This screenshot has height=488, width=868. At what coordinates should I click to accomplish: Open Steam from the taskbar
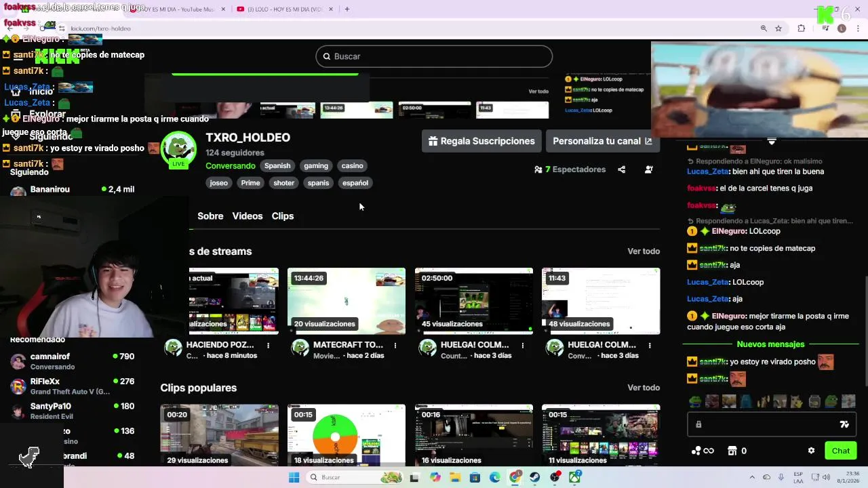click(x=535, y=477)
